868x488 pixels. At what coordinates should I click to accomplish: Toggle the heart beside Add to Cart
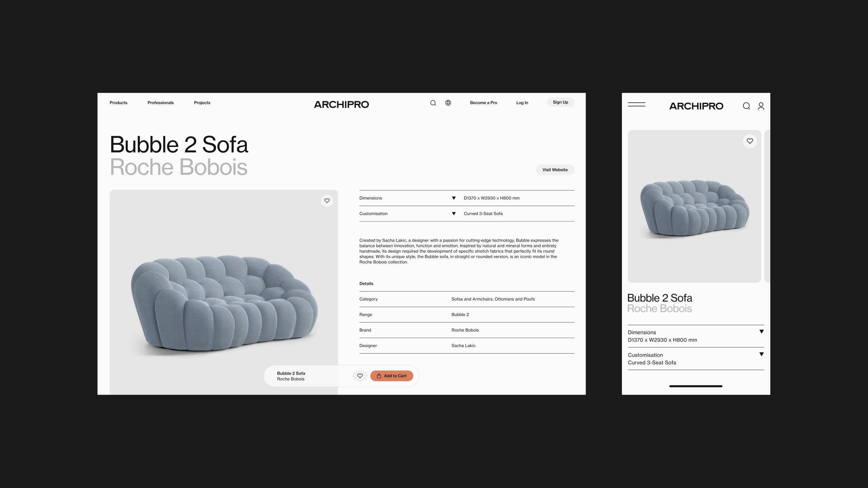pyautogui.click(x=360, y=376)
